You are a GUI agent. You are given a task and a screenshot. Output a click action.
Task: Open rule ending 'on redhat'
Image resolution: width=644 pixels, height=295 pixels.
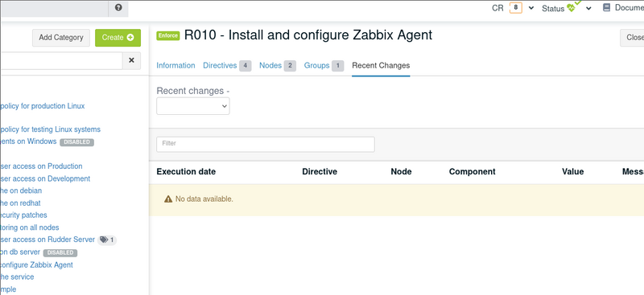point(20,203)
